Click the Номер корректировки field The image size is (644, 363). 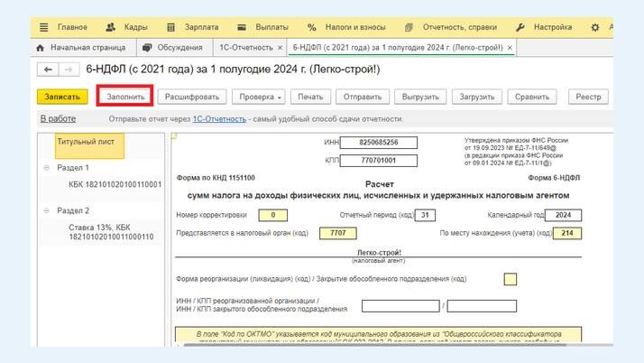pyautogui.click(x=272, y=215)
